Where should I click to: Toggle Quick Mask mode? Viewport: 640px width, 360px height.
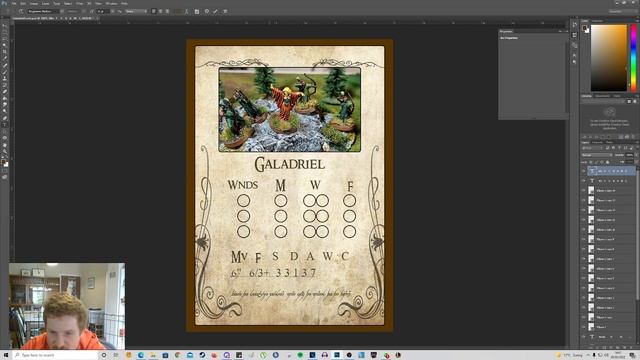pyautogui.click(x=5, y=170)
